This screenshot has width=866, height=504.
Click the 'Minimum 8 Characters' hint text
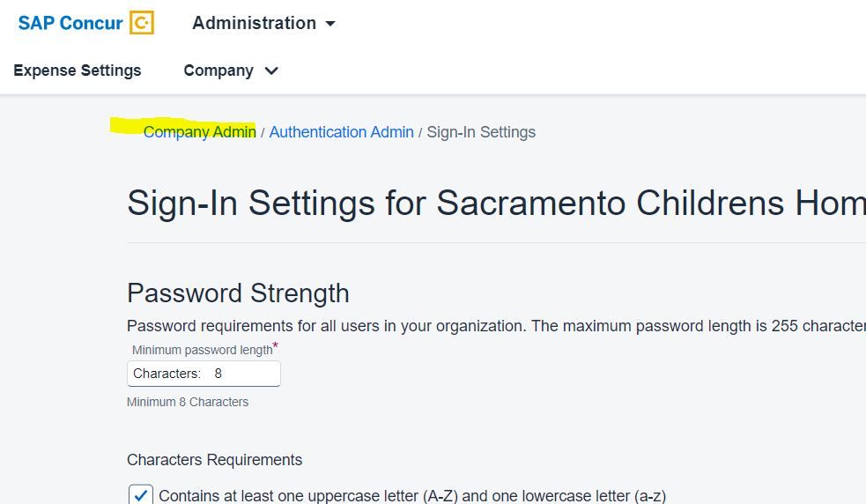(x=188, y=402)
